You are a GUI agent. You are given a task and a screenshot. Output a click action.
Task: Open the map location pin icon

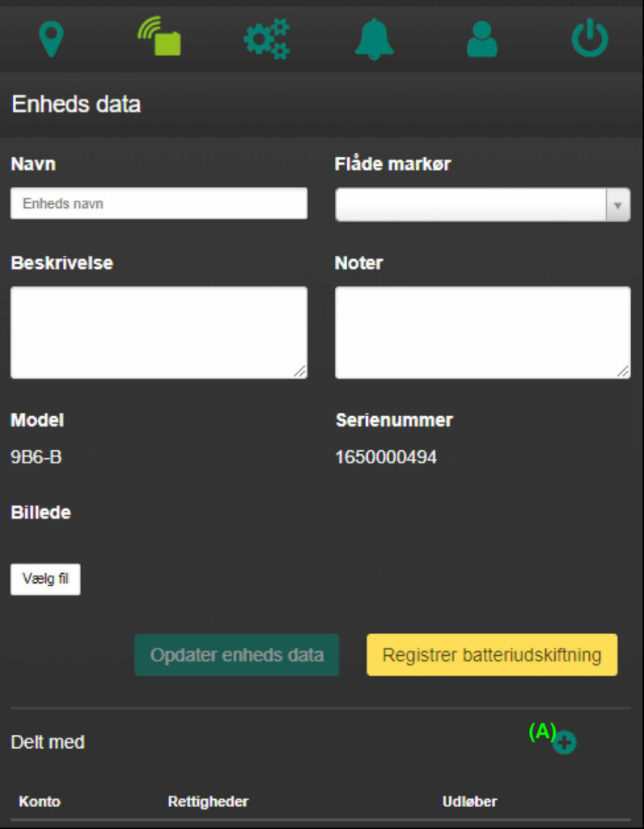click(51, 39)
